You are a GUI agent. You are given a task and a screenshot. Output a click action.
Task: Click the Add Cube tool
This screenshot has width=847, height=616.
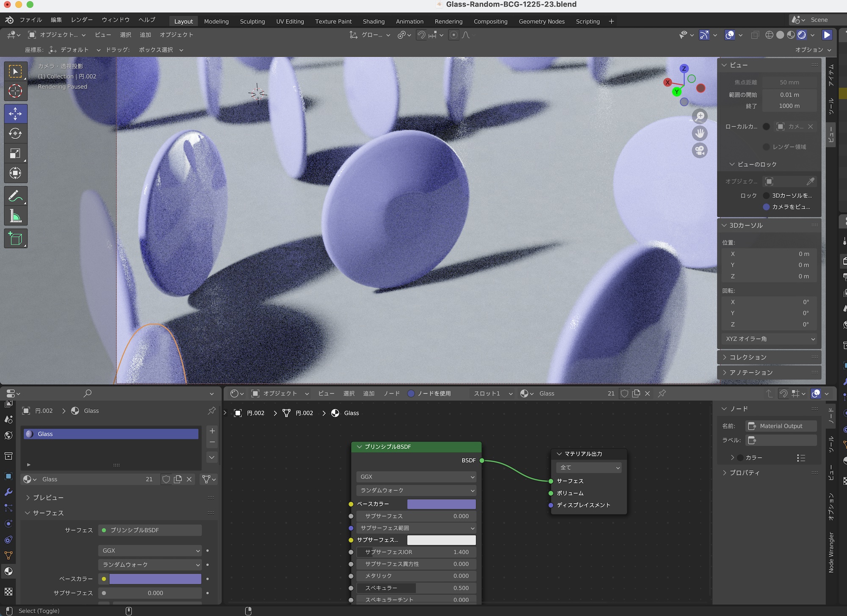point(16,239)
